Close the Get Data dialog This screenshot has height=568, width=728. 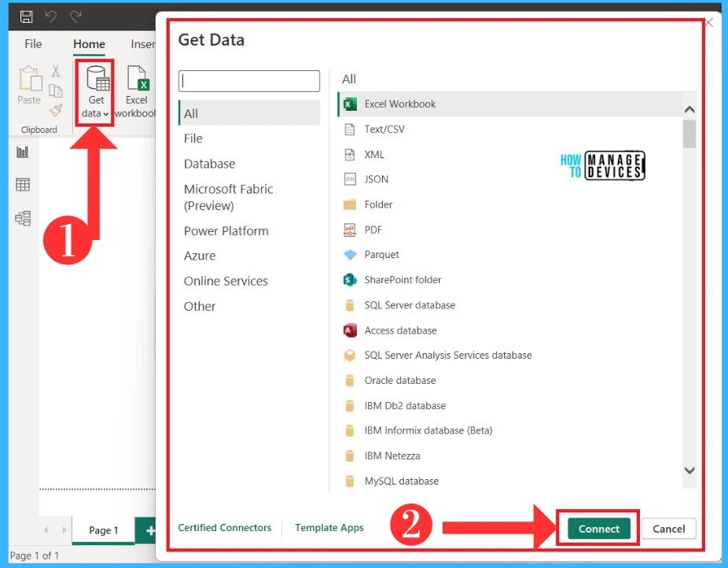click(x=709, y=23)
